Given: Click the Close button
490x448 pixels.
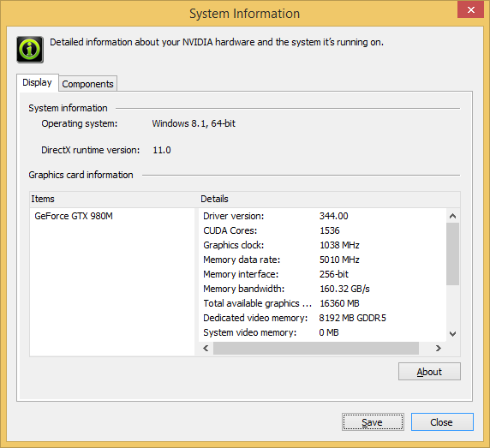Looking at the screenshot, I should click(x=442, y=422).
